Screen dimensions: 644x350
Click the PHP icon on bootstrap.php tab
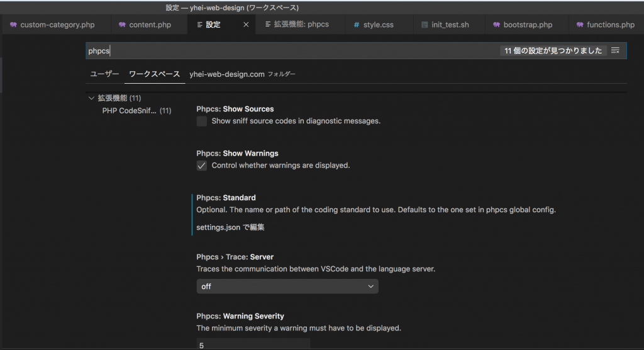click(497, 25)
